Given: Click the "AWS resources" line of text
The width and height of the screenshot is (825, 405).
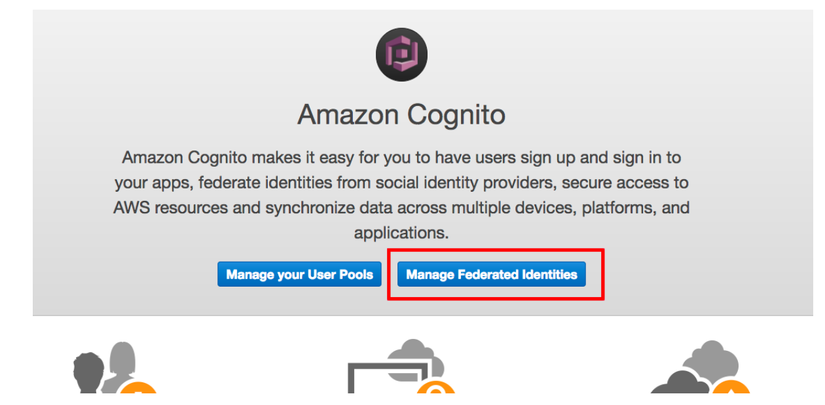Looking at the screenshot, I should click(401, 208).
